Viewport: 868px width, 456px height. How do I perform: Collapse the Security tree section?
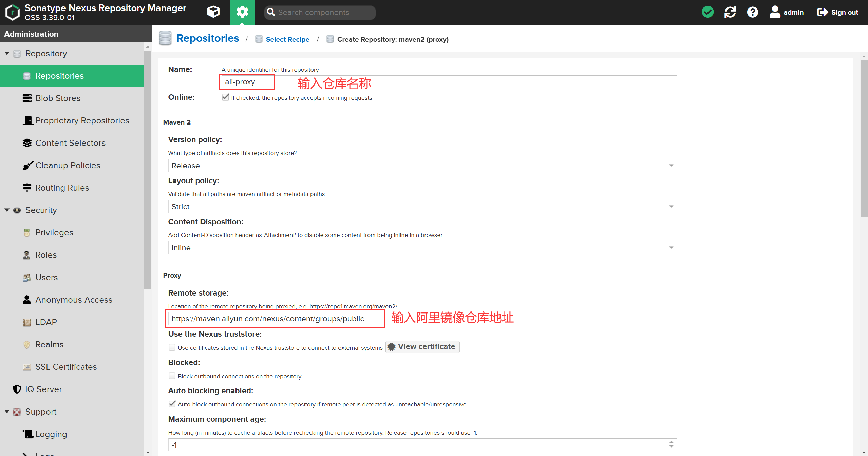tap(7, 210)
